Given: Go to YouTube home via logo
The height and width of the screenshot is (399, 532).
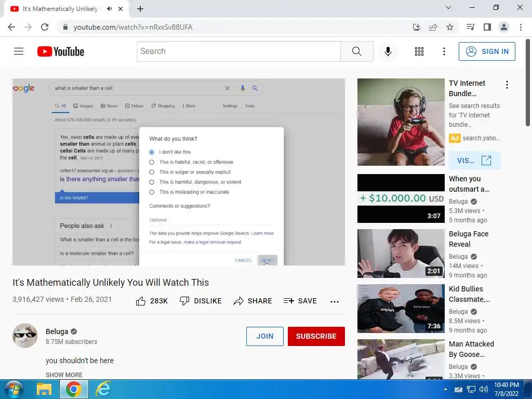Looking at the screenshot, I should pyautogui.click(x=61, y=51).
